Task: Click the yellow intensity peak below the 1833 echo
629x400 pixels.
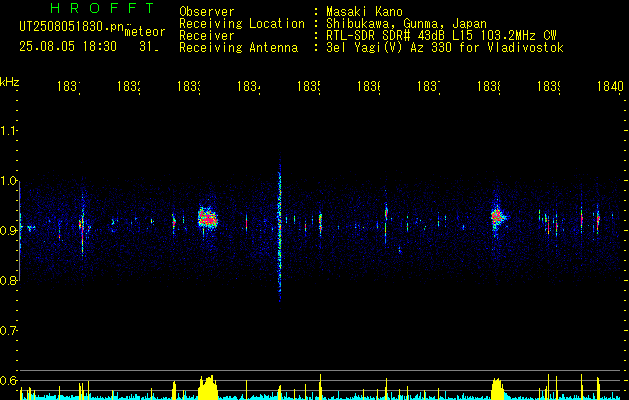Action: [x=208, y=387]
